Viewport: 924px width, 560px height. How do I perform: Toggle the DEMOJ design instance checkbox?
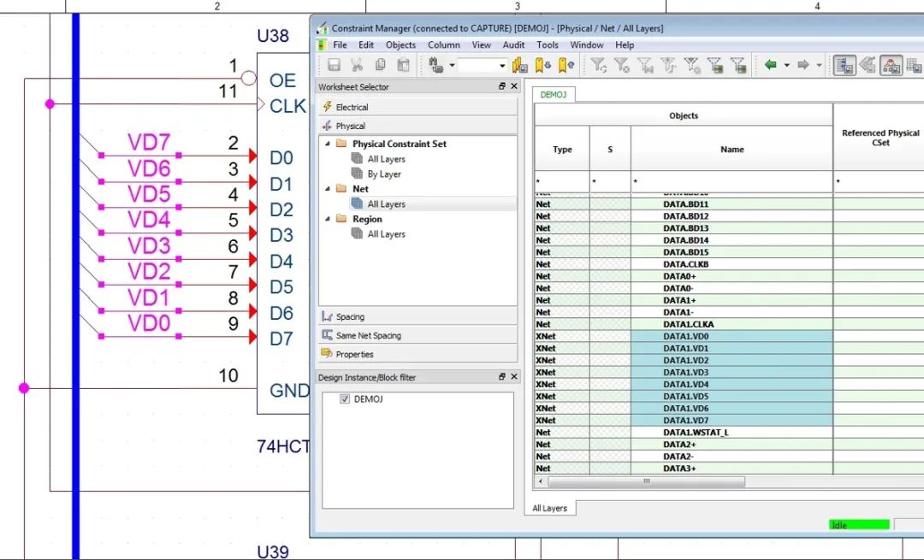[345, 399]
